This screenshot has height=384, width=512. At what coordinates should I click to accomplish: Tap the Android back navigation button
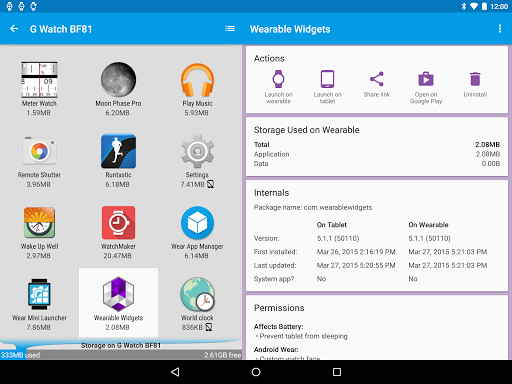(x=175, y=372)
